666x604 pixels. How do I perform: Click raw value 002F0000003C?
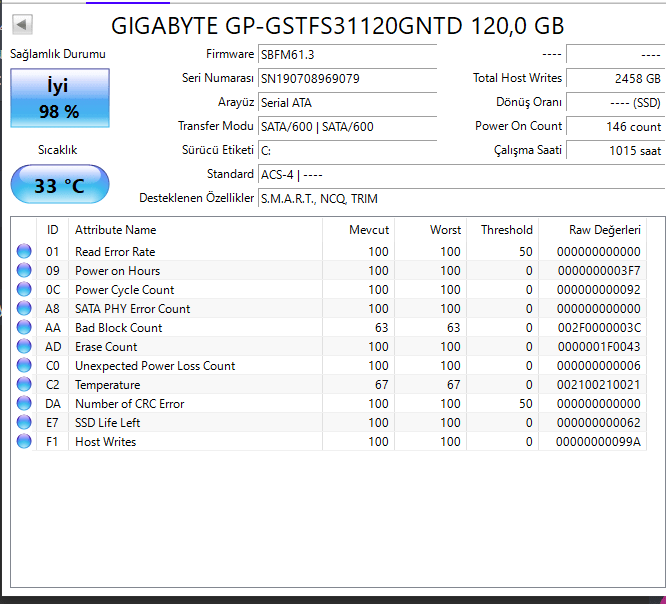click(x=599, y=327)
